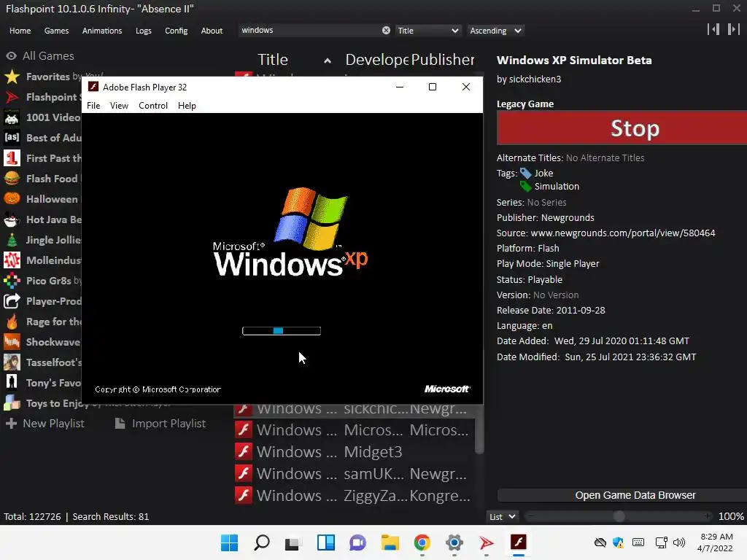Open the Jingle Jollies tree icon

12,240
